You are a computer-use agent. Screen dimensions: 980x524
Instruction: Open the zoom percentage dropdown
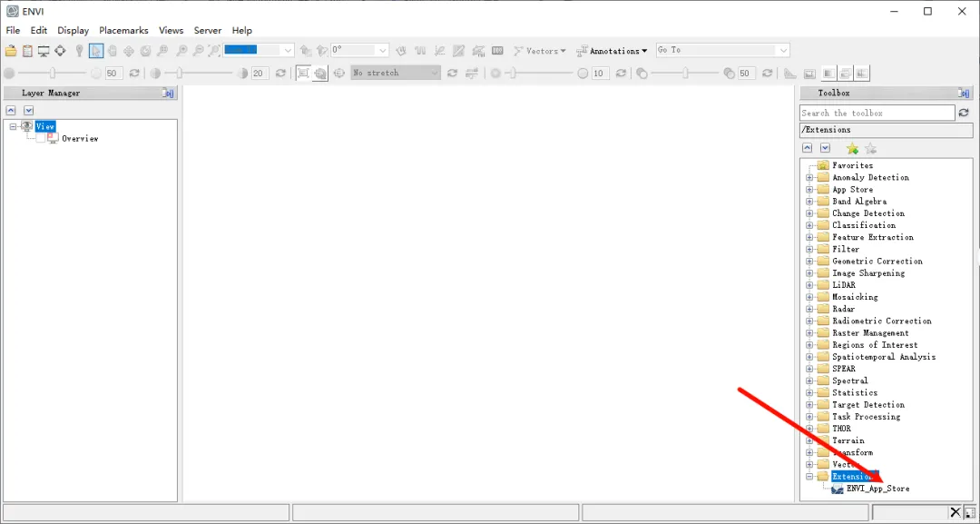(288, 50)
